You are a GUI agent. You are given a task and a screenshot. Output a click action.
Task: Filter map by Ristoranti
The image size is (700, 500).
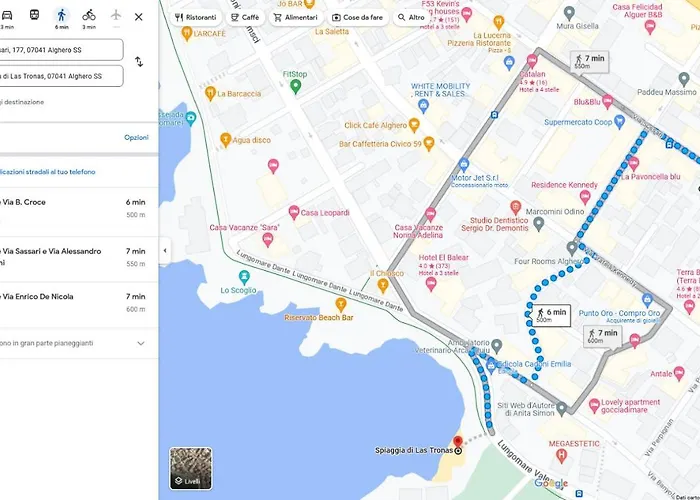point(196,17)
